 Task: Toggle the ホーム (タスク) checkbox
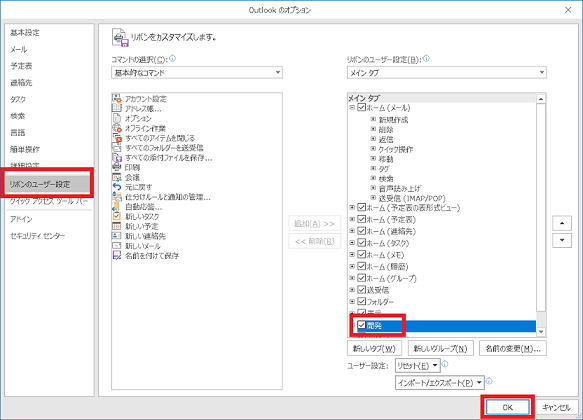click(361, 243)
